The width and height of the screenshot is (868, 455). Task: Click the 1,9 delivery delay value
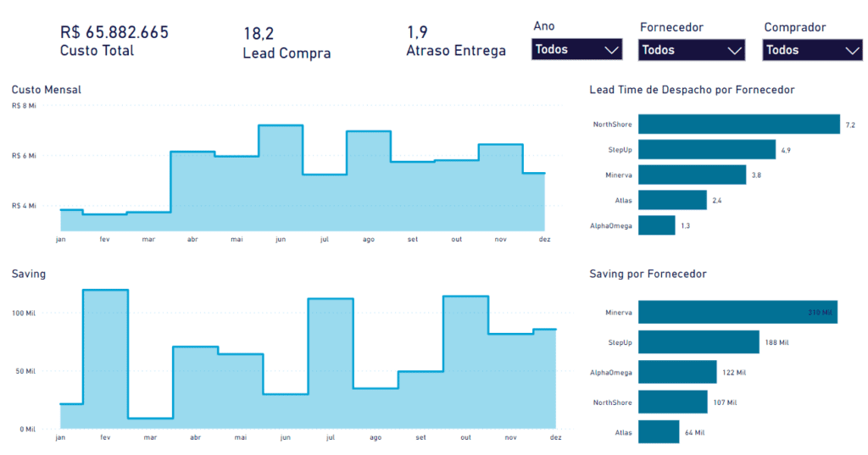[417, 32]
